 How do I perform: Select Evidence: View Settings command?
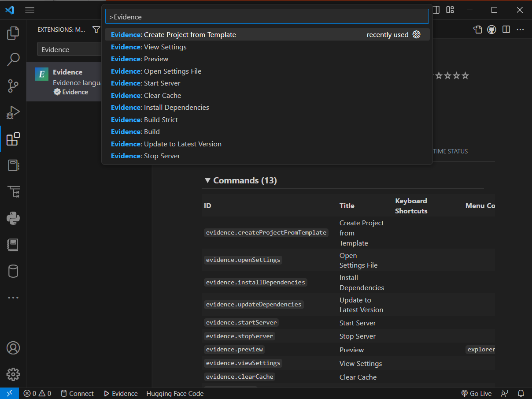(x=267, y=47)
